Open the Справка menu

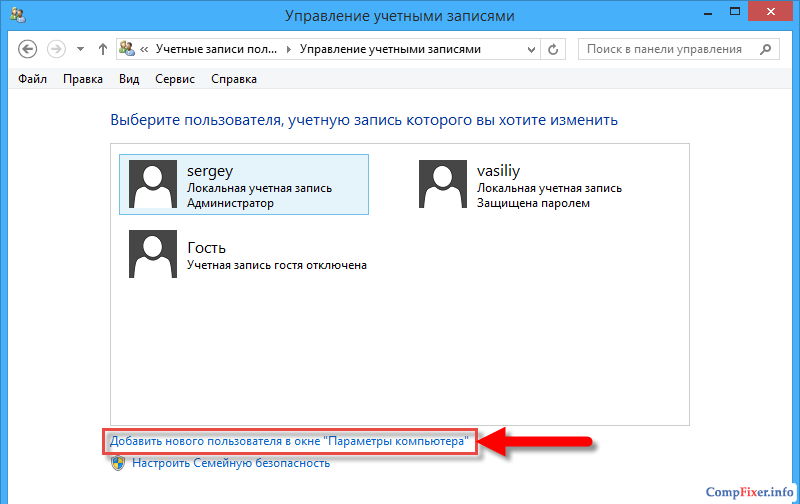(x=234, y=79)
